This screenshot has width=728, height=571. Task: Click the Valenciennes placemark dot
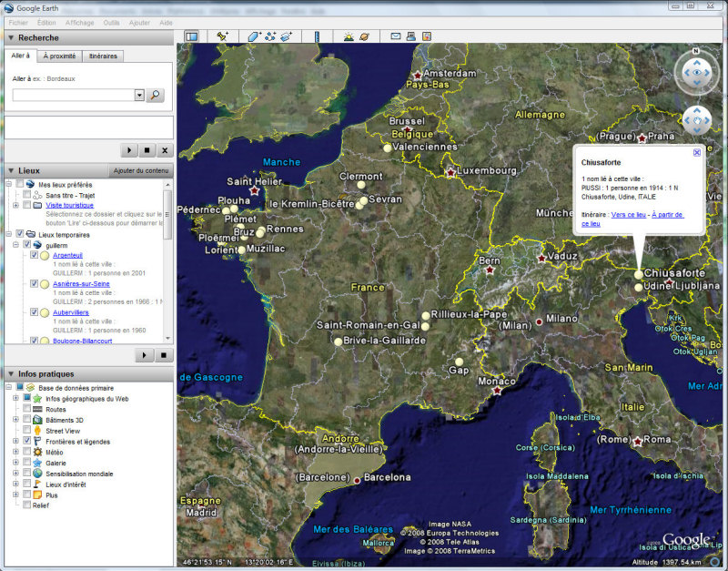[388, 148]
